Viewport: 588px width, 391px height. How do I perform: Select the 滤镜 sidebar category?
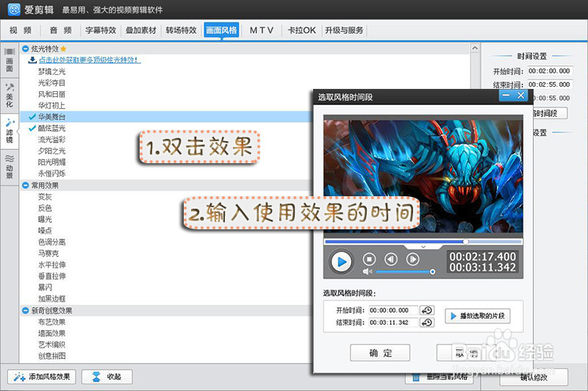coord(10,132)
